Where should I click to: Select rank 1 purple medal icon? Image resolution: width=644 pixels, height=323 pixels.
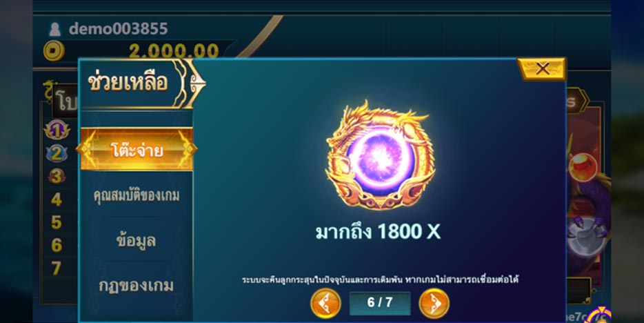(57, 130)
